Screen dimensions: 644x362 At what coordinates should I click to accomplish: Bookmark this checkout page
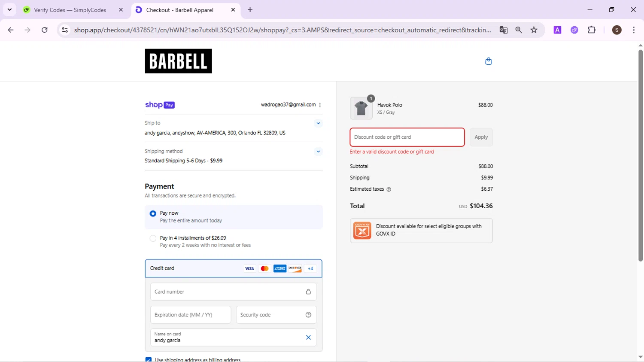[534, 30]
